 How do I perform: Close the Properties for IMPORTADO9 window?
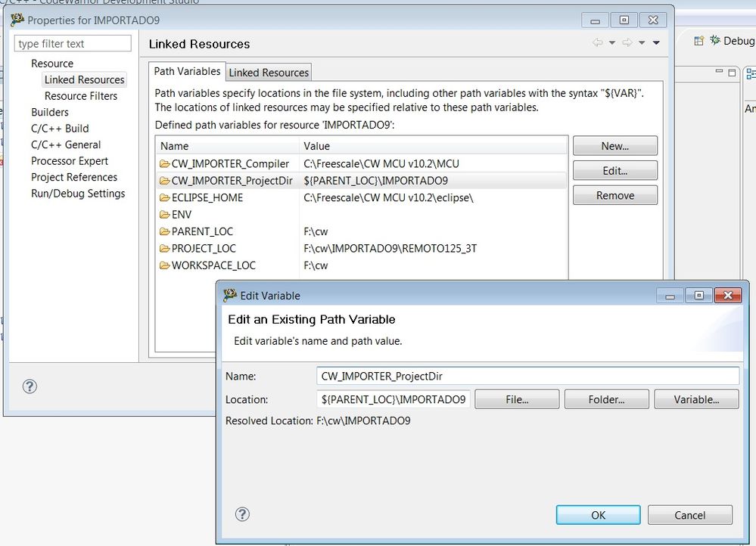point(653,20)
